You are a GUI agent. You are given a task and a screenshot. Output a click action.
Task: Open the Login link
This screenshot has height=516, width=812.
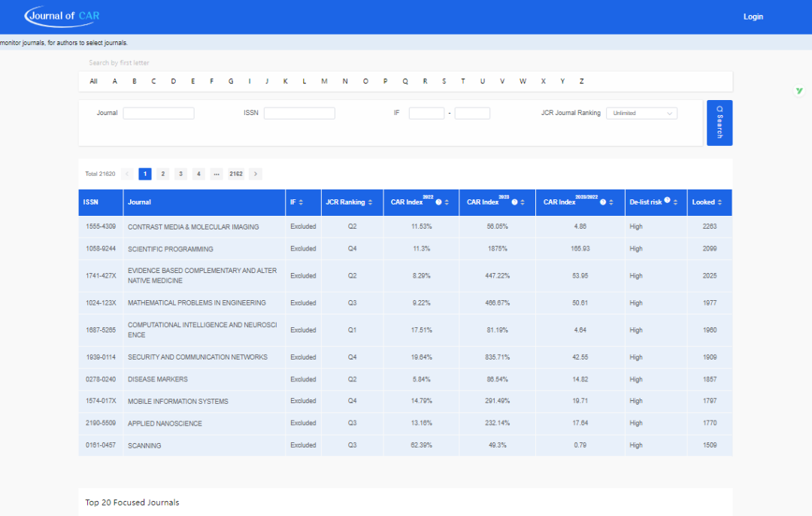(753, 17)
